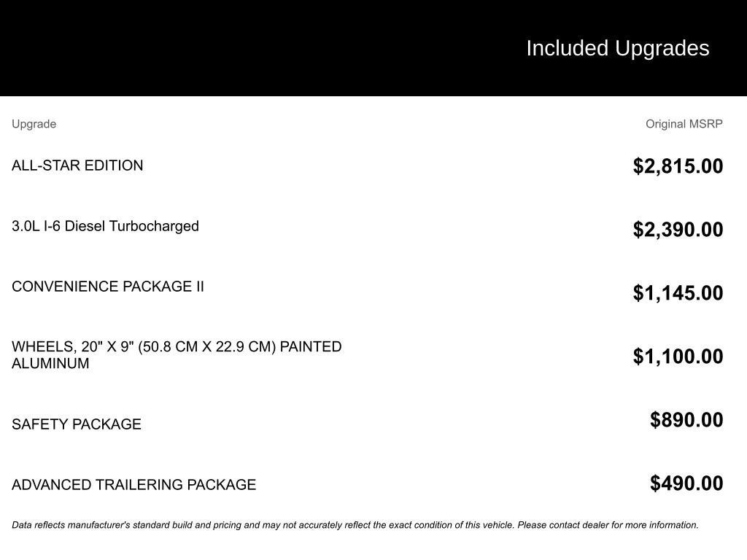Select the 3.0L I-6 Diesel Turbocharged entry
This screenshot has width=747, height=560.
105,226
